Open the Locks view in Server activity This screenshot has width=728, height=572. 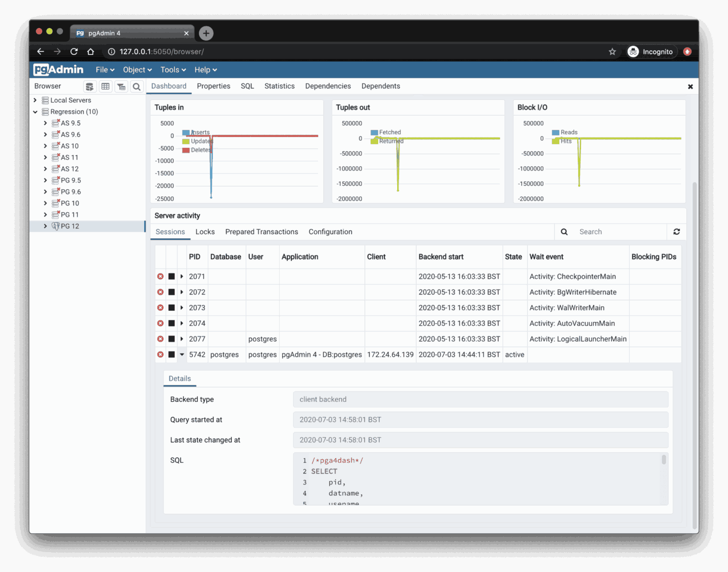coord(205,232)
